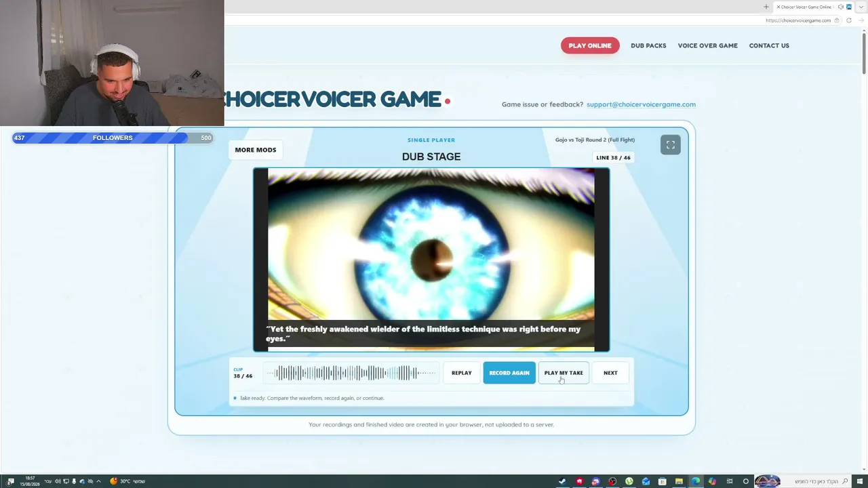Click the MORE MODS button

coord(256,150)
